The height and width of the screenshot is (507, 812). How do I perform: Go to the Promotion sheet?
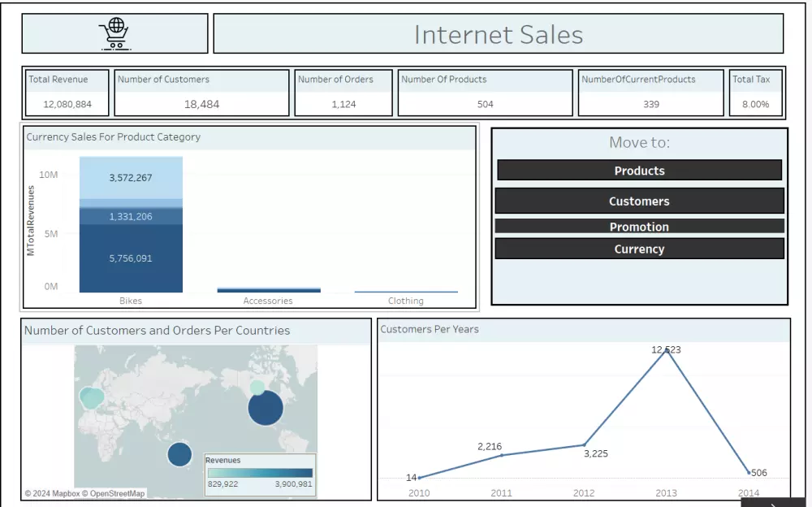tap(639, 226)
